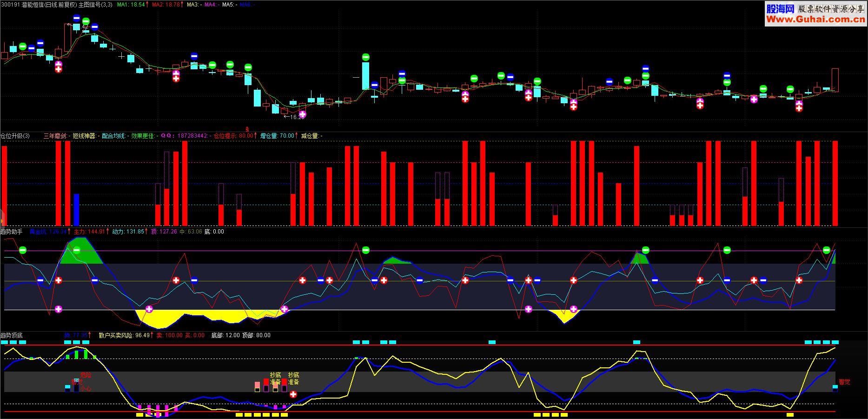Viewport: 868px width, 419px height.
Task: Click the 底: 0.00 value
Action: (214, 231)
